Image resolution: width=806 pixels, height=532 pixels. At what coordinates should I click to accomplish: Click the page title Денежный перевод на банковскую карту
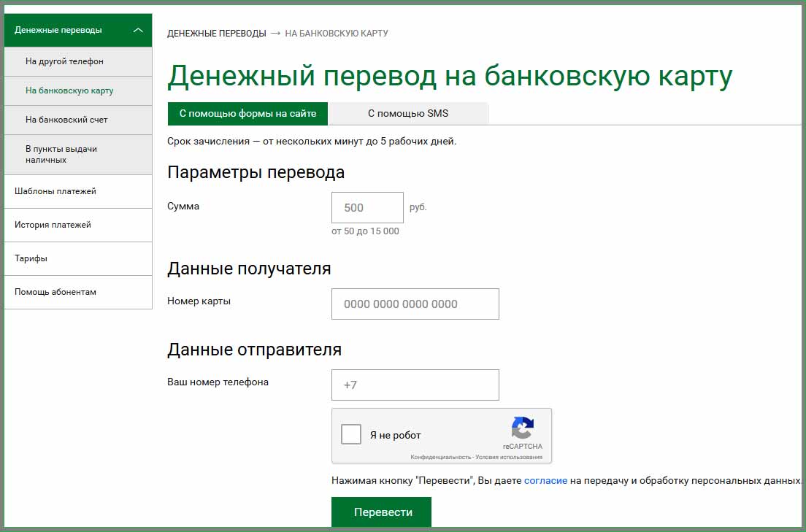coord(450,76)
